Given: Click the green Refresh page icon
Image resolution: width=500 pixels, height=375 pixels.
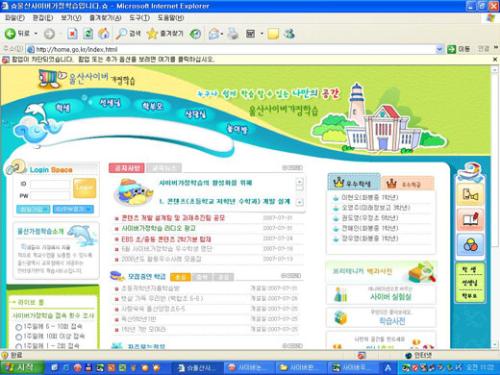Looking at the screenshot, I should 88,33.
